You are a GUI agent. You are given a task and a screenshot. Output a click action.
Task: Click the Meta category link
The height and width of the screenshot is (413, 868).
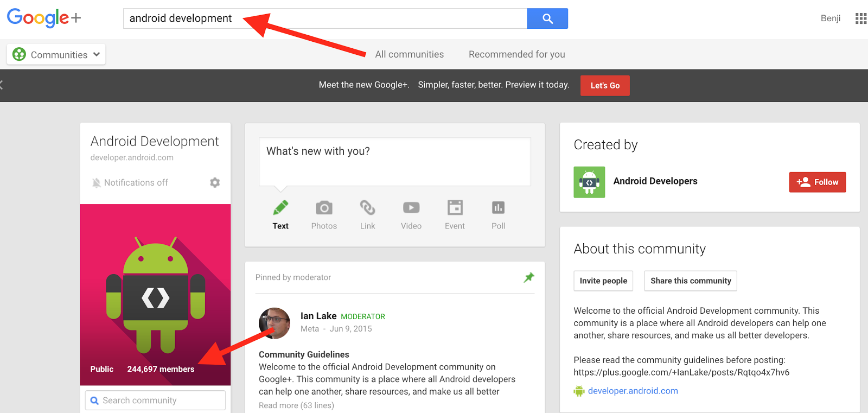pyautogui.click(x=310, y=329)
